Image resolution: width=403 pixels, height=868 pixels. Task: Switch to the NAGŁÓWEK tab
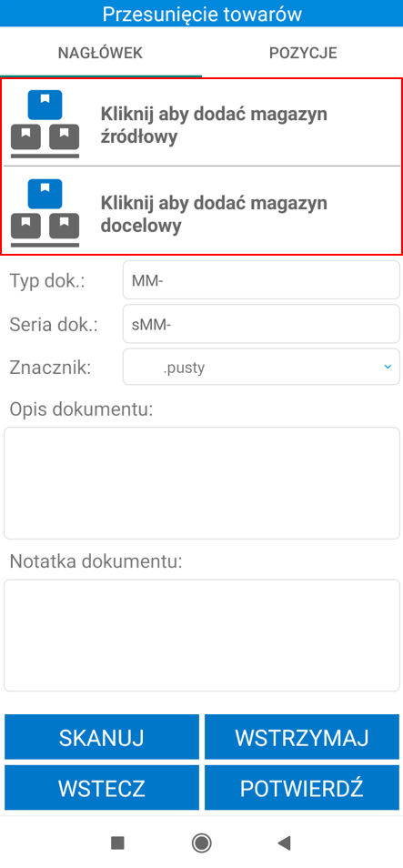point(101,53)
